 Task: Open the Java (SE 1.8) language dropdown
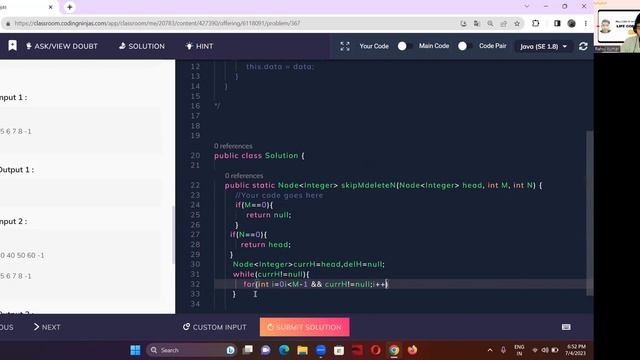tap(543, 47)
